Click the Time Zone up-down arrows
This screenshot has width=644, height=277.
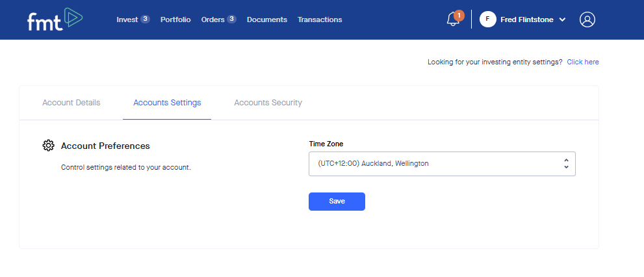566,164
